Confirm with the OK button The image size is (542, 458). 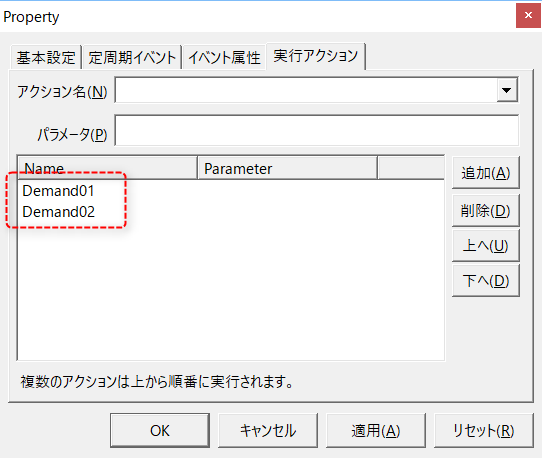click(x=160, y=430)
